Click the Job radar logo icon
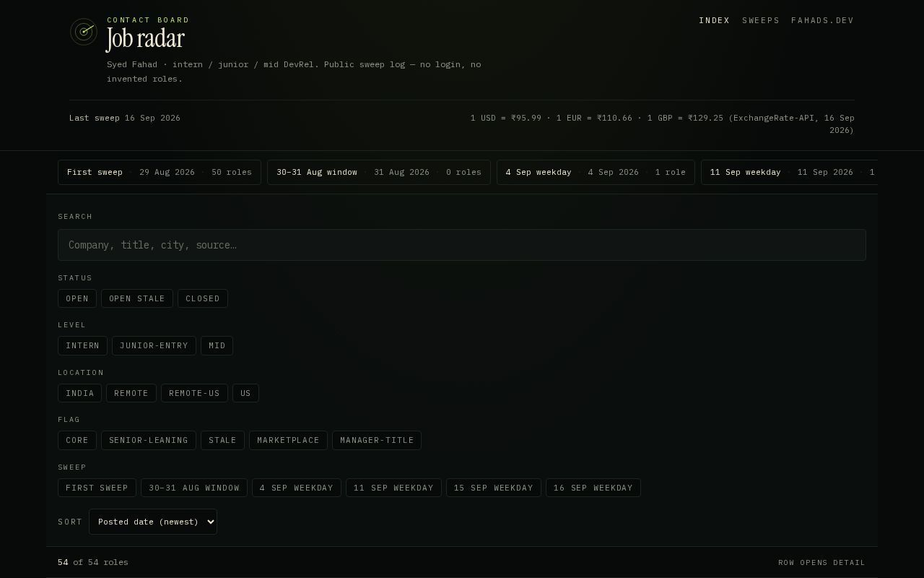This screenshot has width=924, height=578. click(84, 32)
